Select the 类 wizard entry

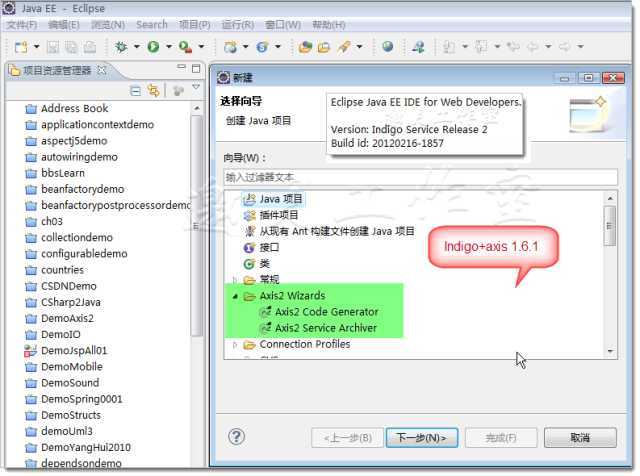coord(257,264)
